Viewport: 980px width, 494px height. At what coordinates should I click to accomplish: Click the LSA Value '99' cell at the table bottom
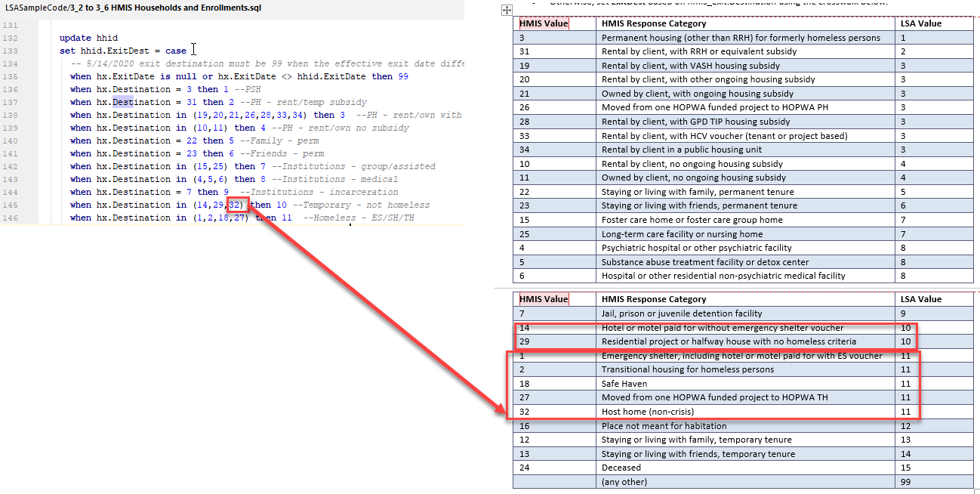tap(905, 481)
